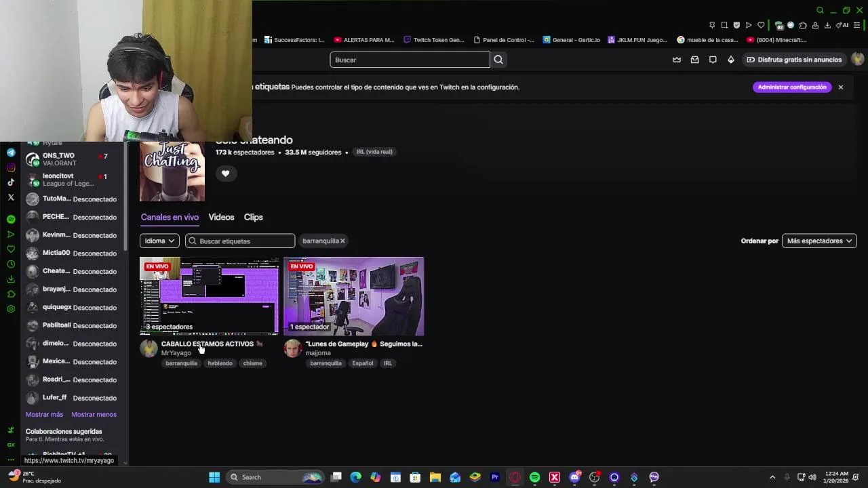Open the majjoma channel name link
Viewport: 868px width, 488px height.
[x=318, y=353]
